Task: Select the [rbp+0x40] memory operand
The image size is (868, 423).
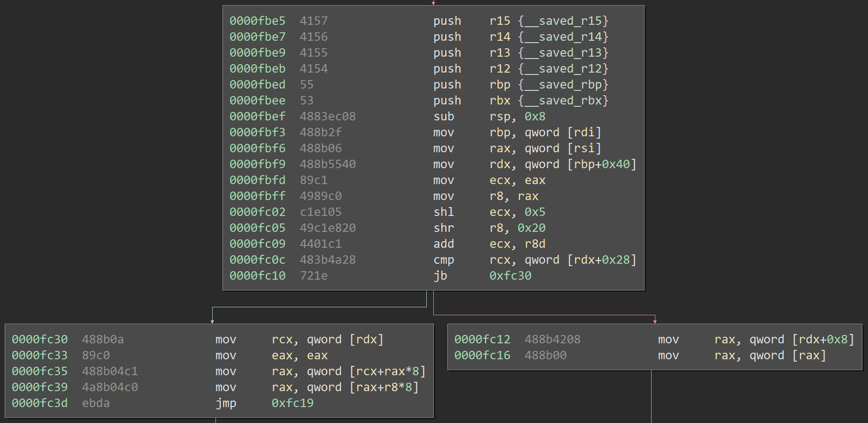Action: 601,164
